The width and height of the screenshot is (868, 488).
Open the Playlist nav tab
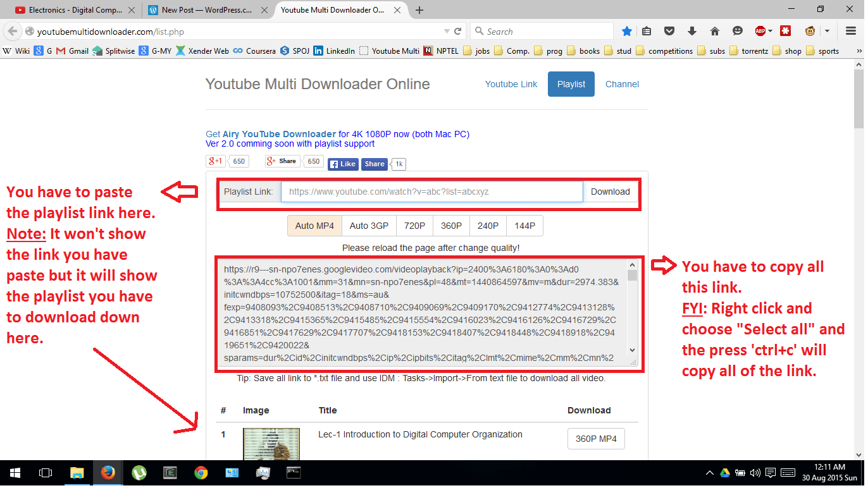(571, 84)
